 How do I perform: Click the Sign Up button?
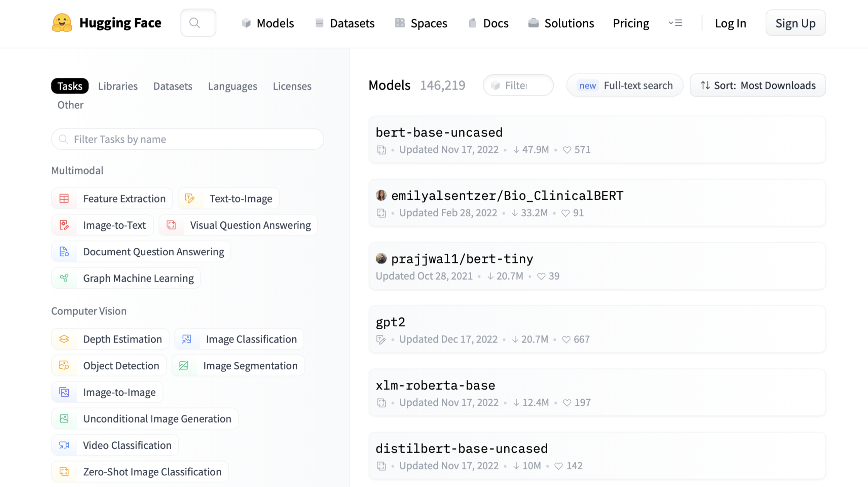(x=795, y=23)
